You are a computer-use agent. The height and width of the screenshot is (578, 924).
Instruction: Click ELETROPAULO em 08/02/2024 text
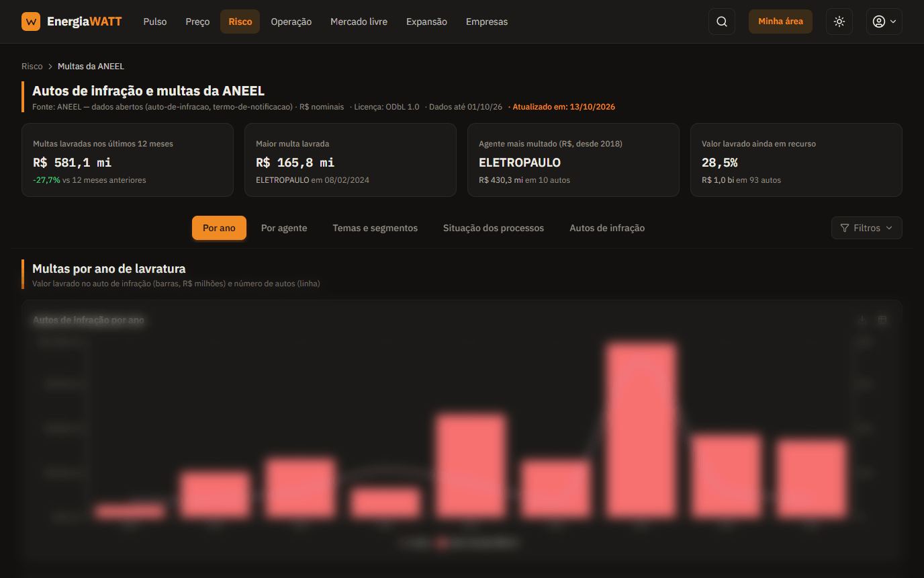(x=312, y=180)
